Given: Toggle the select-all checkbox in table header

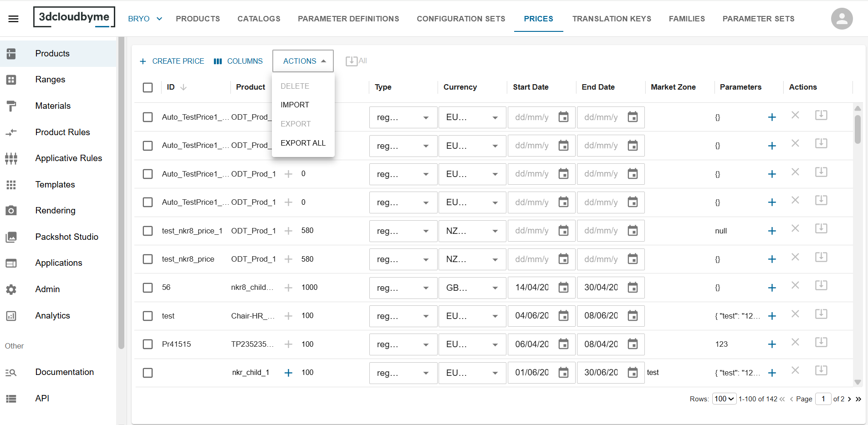Looking at the screenshot, I should [148, 87].
